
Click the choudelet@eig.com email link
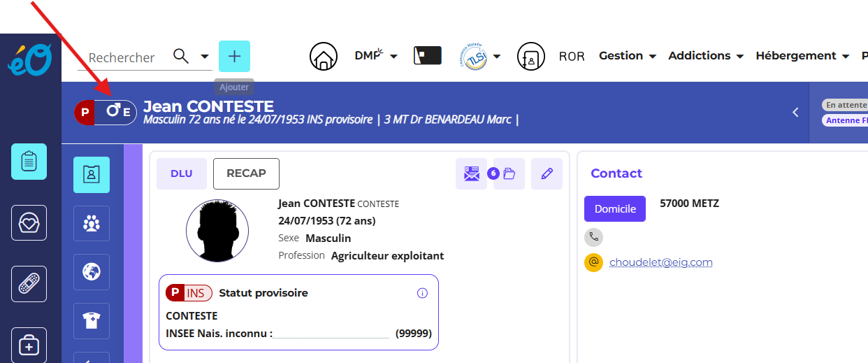660,262
